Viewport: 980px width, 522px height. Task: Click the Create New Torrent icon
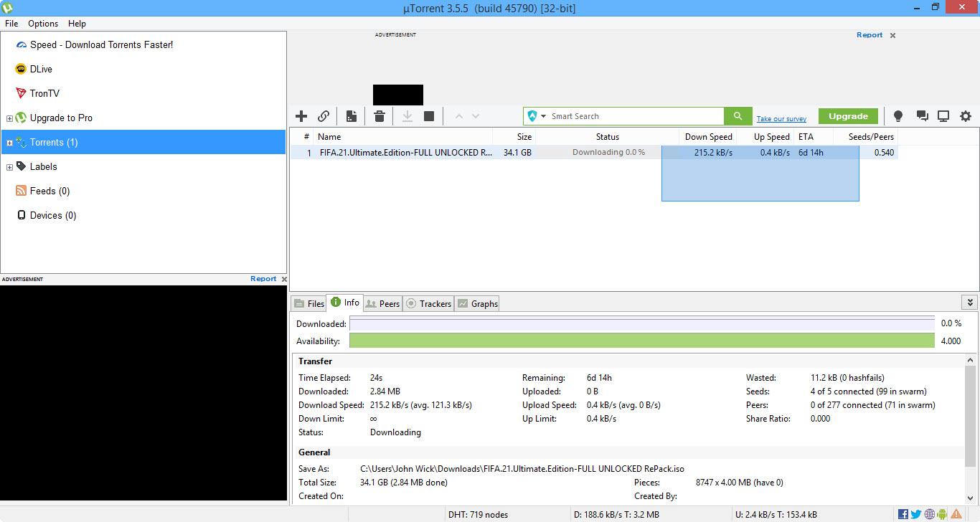pyautogui.click(x=352, y=116)
